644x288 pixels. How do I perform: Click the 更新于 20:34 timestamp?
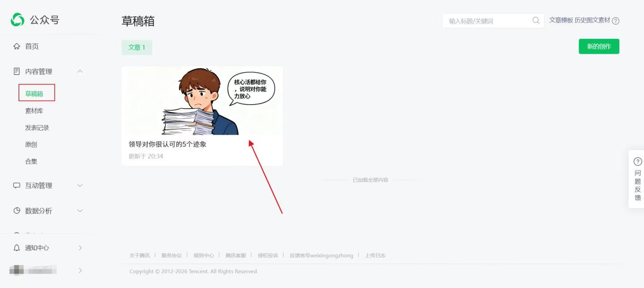(146, 157)
